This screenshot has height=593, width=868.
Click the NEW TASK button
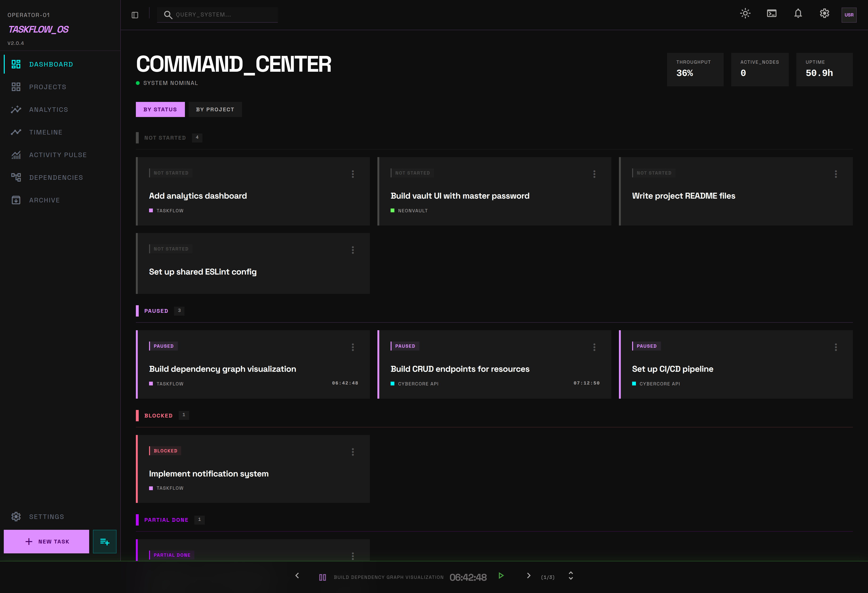coord(46,541)
